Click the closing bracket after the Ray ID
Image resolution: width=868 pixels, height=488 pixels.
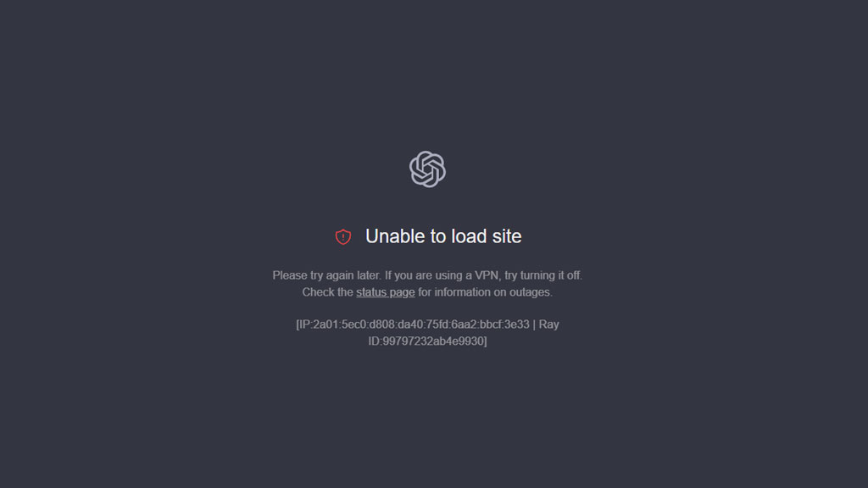[486, 341]
